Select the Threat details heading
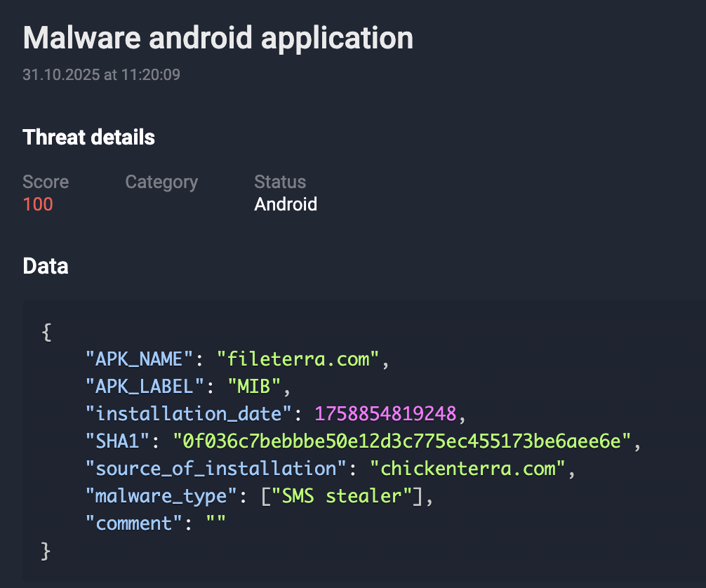This screenshot has height=588, width=706. (x=88, y=137)
